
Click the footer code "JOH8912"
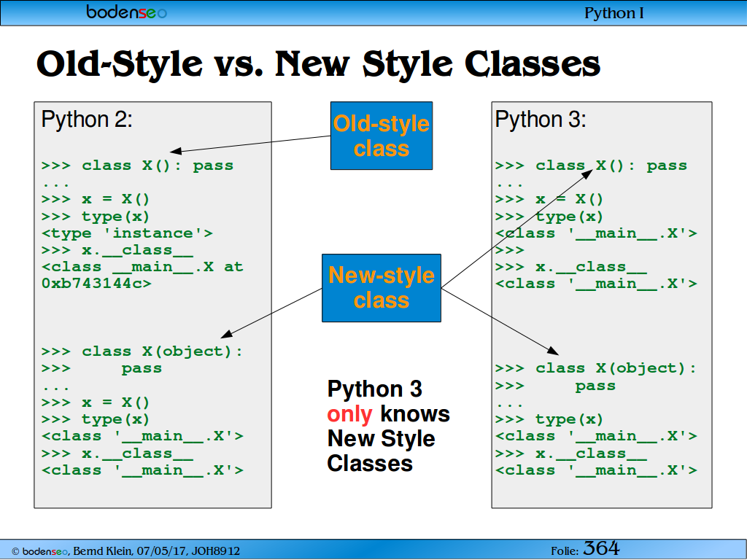tap(216, 551)
